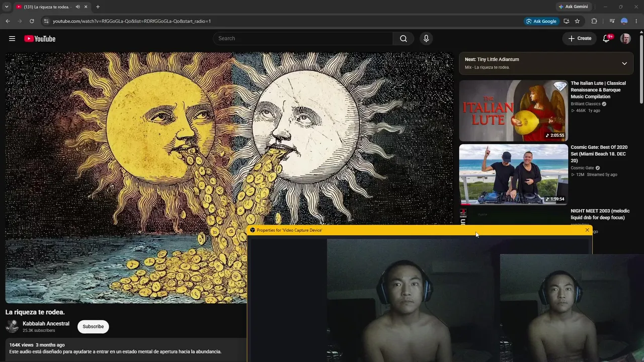Click inside the YouTube search field
The height and width of the screenshot is (362, 644).
pyautogui.click(x=303, y=39)
